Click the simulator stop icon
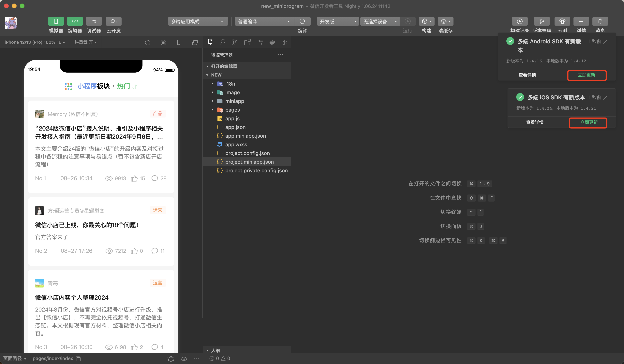The image size is (624, 364). (163, 43)
